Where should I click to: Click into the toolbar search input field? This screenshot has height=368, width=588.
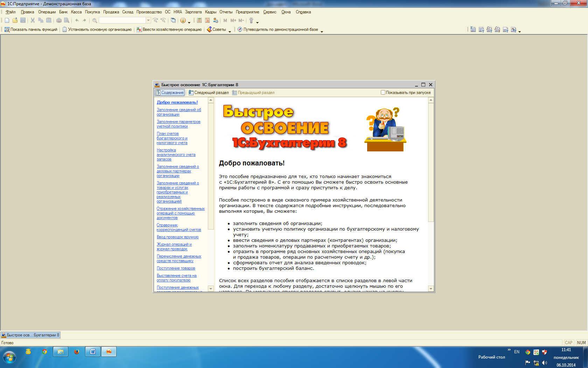pos(122,20)
